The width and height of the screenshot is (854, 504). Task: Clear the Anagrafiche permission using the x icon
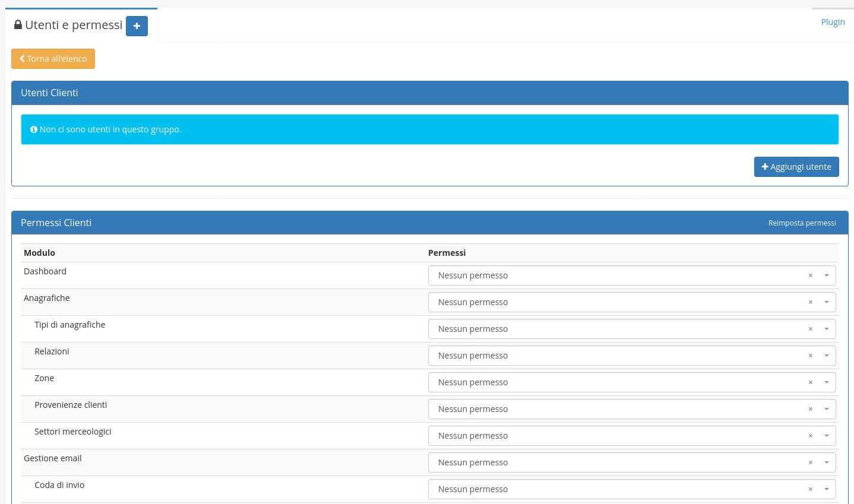[x=810, y=302]
